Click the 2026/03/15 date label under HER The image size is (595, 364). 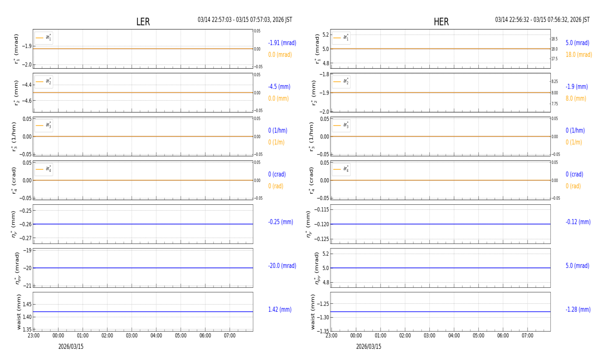tap(368, 347)
